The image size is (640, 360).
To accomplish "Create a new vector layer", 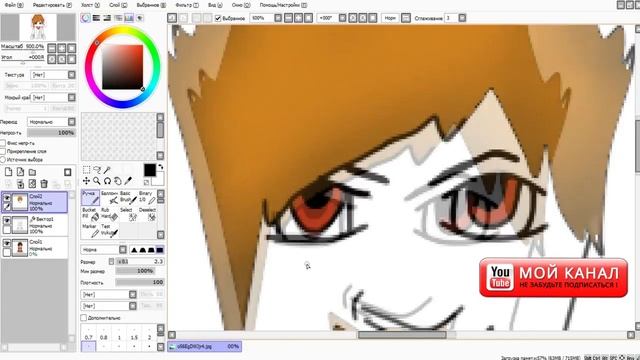I will pos(20,172).
